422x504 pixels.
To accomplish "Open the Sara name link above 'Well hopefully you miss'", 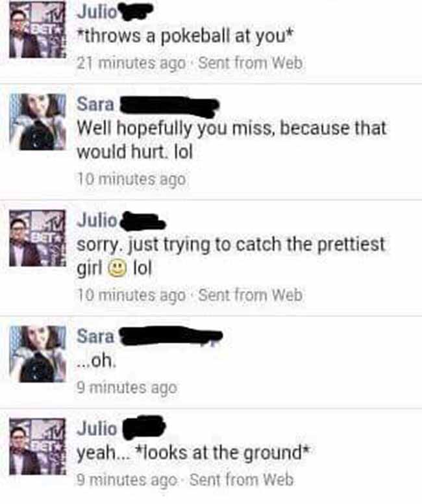I will [x=95, y=104].
